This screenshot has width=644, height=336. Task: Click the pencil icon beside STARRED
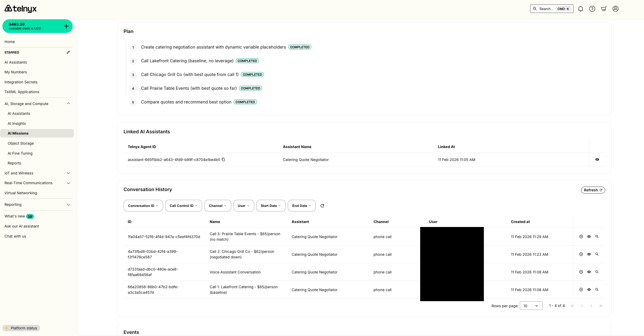[x=68, y=52]
